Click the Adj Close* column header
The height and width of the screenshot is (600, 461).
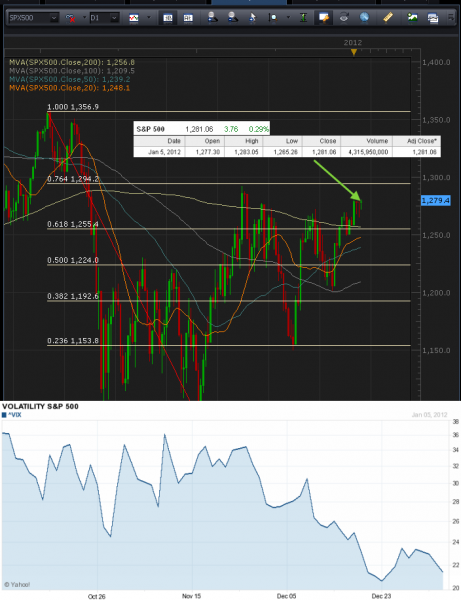[422, 141]
